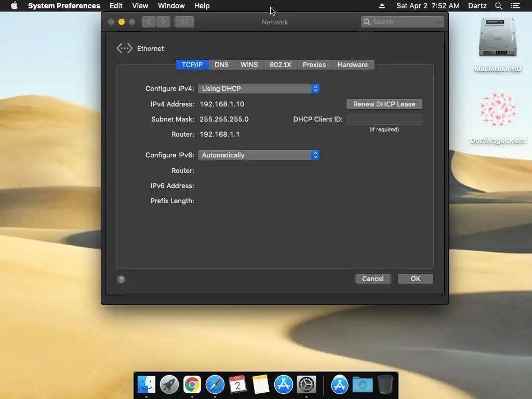Click the Ethernet title label

pos(150,48)
